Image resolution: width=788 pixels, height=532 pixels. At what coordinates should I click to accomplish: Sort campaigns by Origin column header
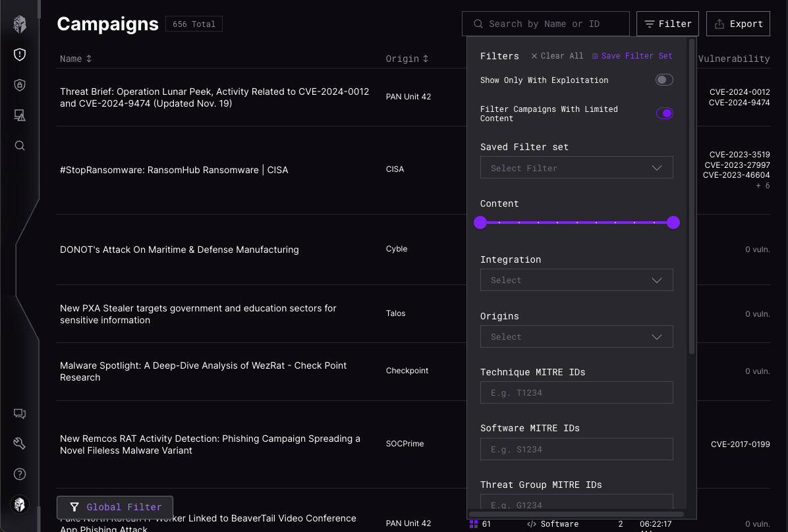[407, 59]
